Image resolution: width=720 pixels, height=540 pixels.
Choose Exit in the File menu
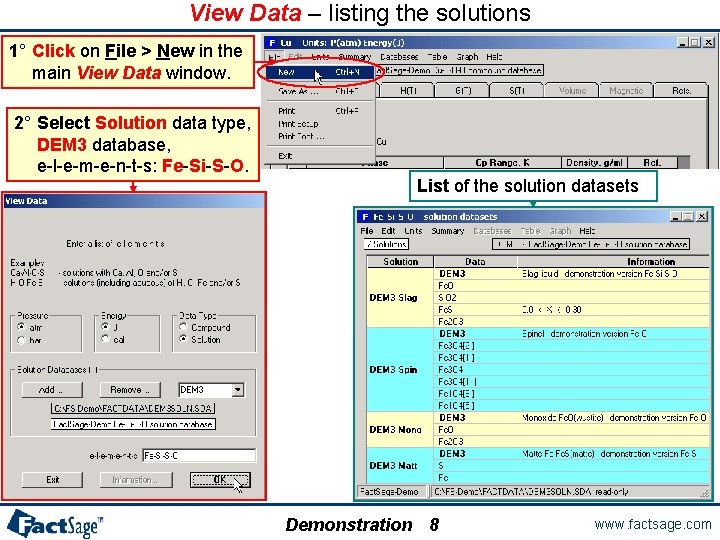coord(319,156)
